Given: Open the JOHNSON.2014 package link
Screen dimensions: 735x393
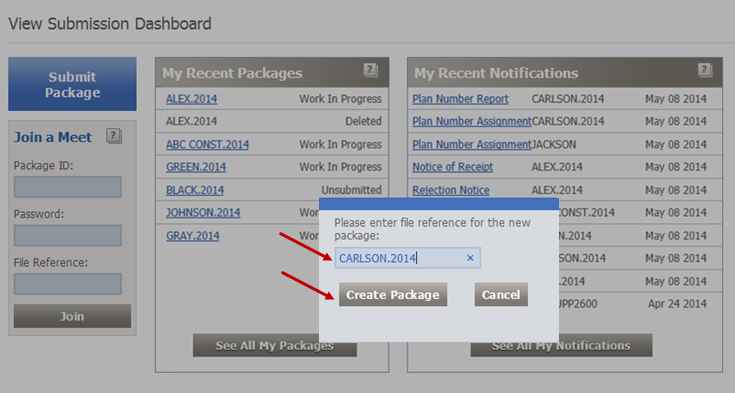Looking at the screenshot, I should (203, 212).
